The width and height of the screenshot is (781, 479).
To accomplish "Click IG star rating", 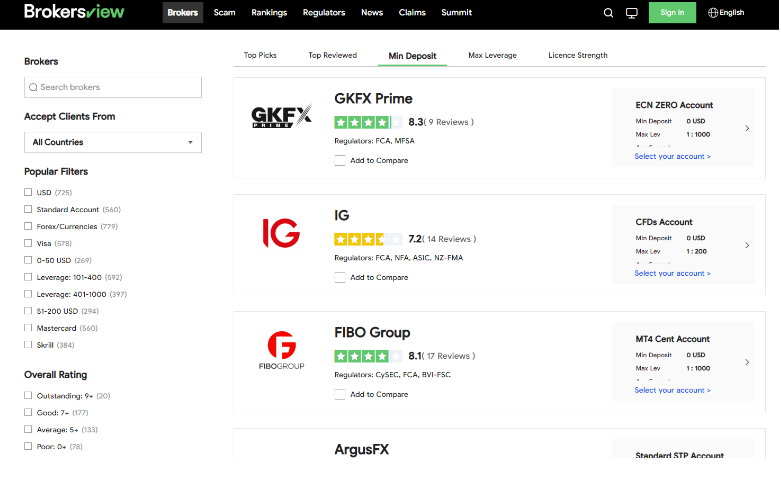I will [368, 239].
